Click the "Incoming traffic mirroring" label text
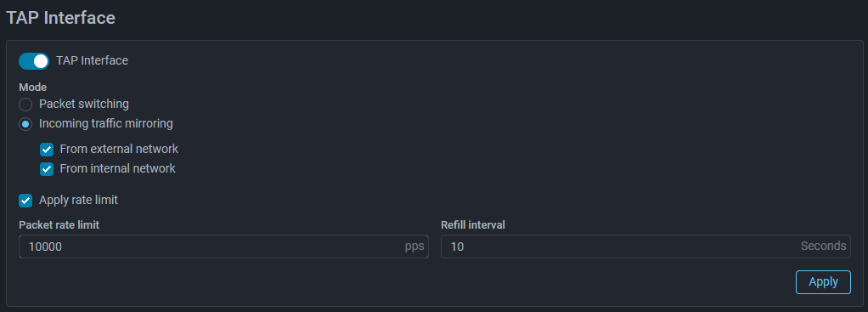Screen dimensions: 868x312 click(105, 124)
